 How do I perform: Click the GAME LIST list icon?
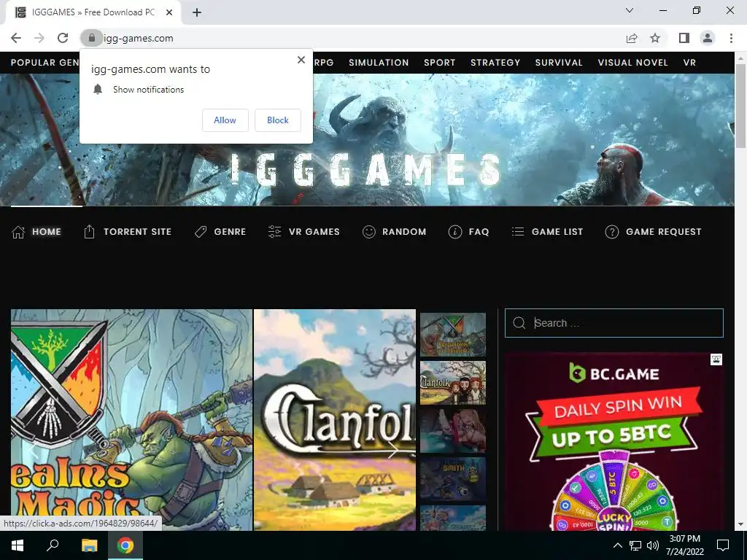518,232
